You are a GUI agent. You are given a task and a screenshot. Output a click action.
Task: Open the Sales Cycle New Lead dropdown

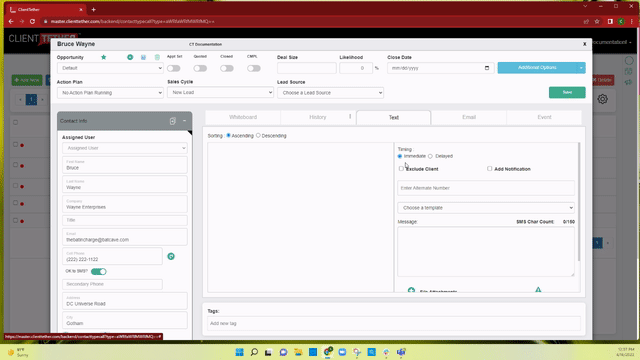[x=220, y=93]
